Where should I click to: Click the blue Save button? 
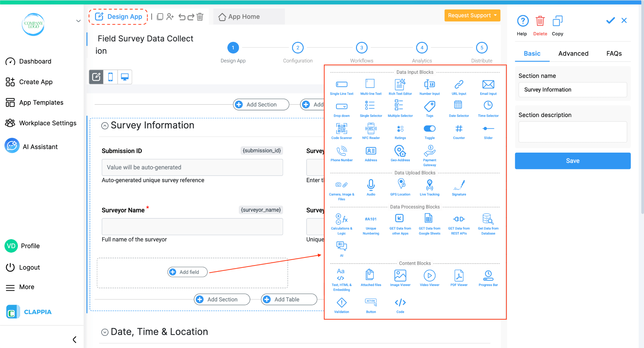click(x=572, y=161)
